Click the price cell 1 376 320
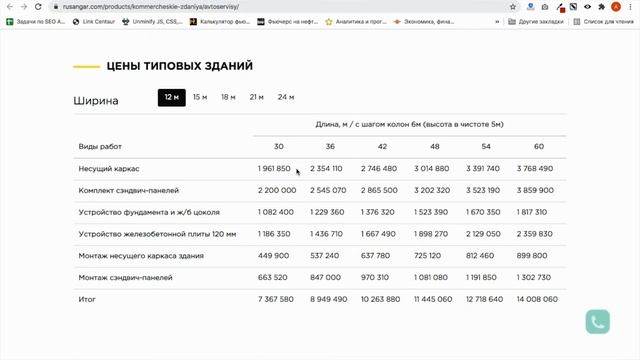 378,212
